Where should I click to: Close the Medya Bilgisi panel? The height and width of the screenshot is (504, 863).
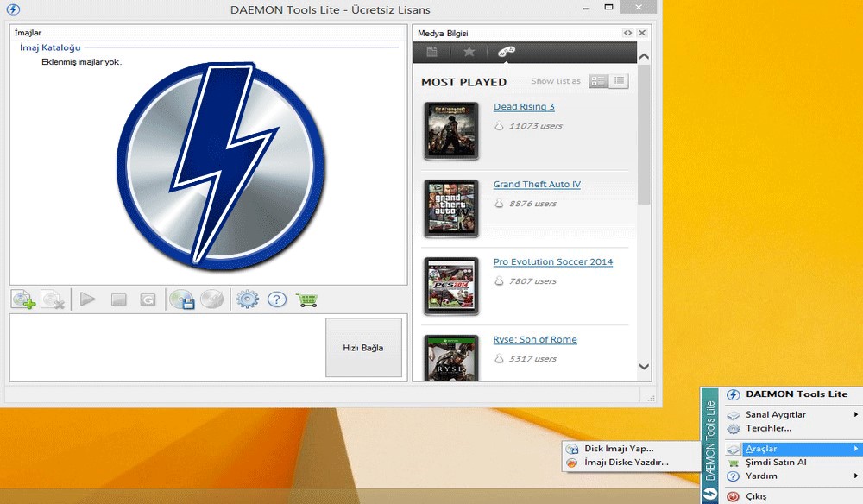(x=642, y=33)
